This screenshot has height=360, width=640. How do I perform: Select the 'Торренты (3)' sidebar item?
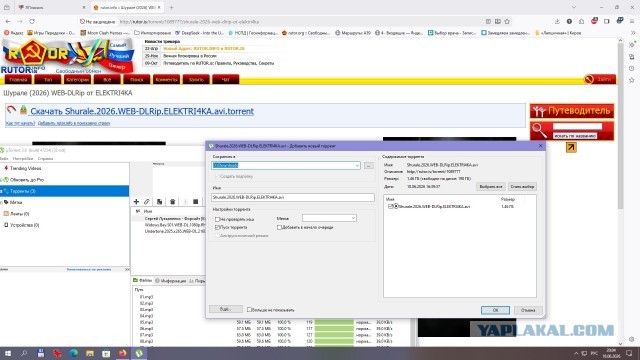pyautogui.click(x=64, y=191)
